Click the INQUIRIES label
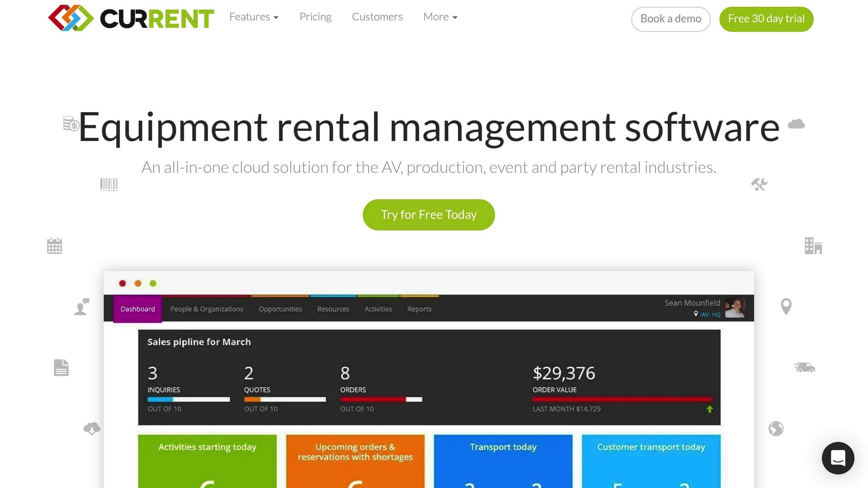Image resolution: width=868 pixels, height=488 pixels. (x=164, y=390)
